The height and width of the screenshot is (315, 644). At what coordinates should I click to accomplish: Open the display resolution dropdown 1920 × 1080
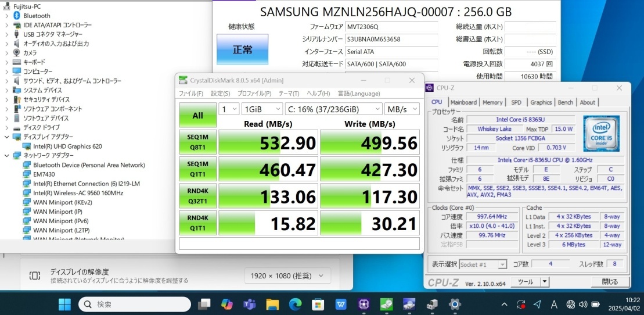click(x=287, y=275)
